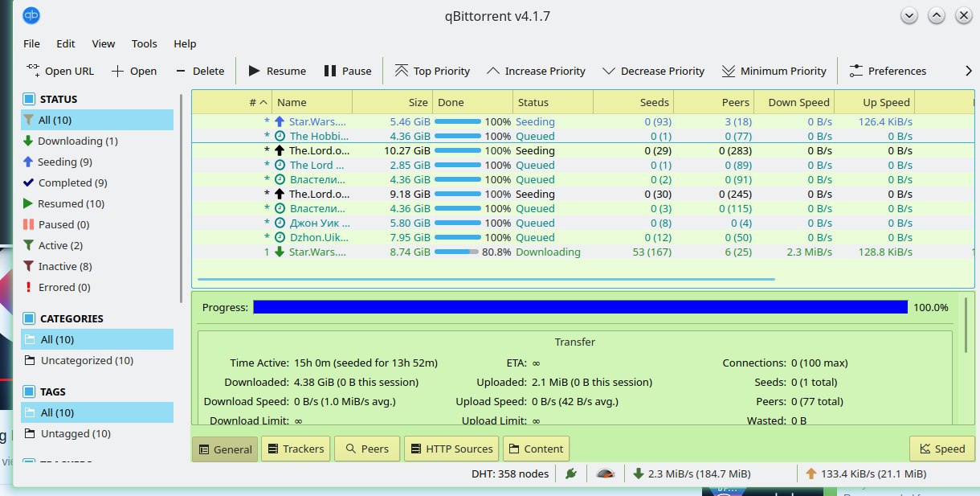This screenshot has height=496, width=980.
Task: Filter by Errored (0) status
Action: [x=97, y=287]
